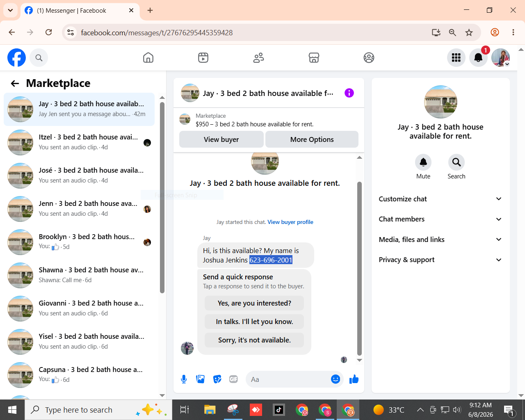Open the Itzel conversation in list
Image resolution: width=525 pixels, height=420 pixels.
coord(79,142)
